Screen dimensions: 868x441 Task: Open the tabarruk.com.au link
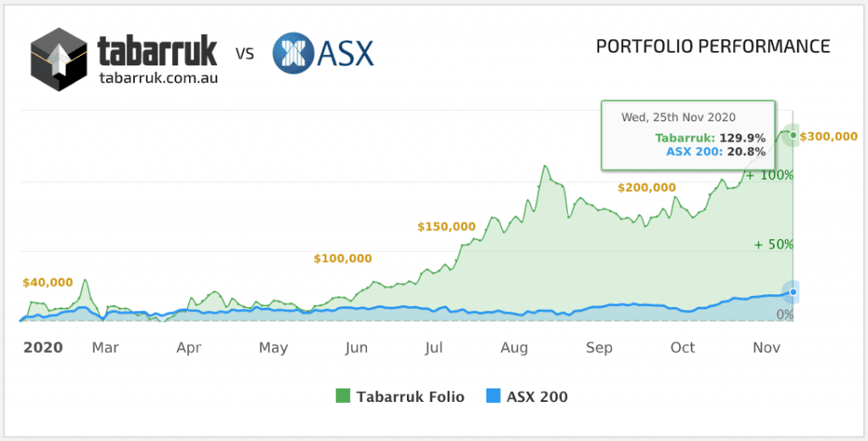tap(158, 76)
